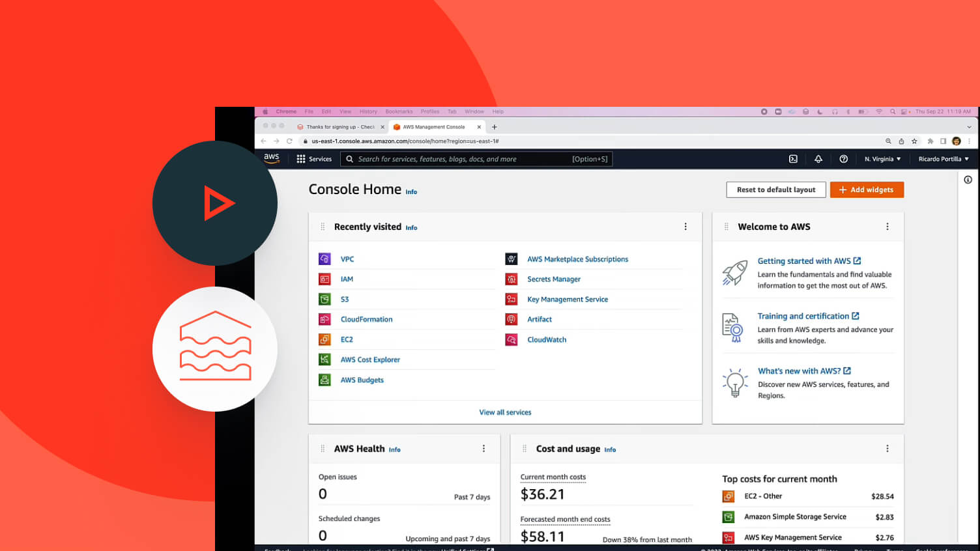This screenshot has width=980, height=551.
Task: Open AWS CloudShell from the navigation bar
Action: 793,159
